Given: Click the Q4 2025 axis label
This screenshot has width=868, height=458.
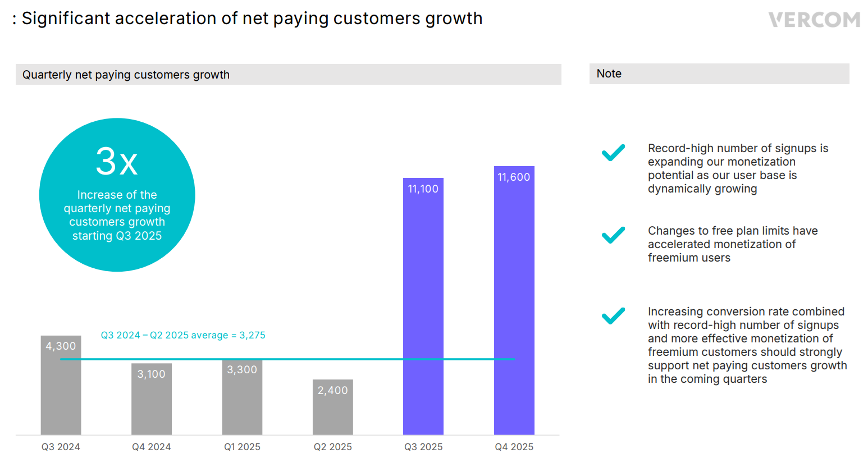Looking at the screenshot, I should tap(514, 447).
